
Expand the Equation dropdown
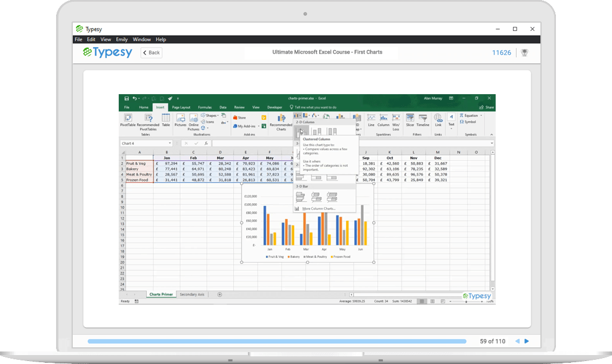coord(481,116)
